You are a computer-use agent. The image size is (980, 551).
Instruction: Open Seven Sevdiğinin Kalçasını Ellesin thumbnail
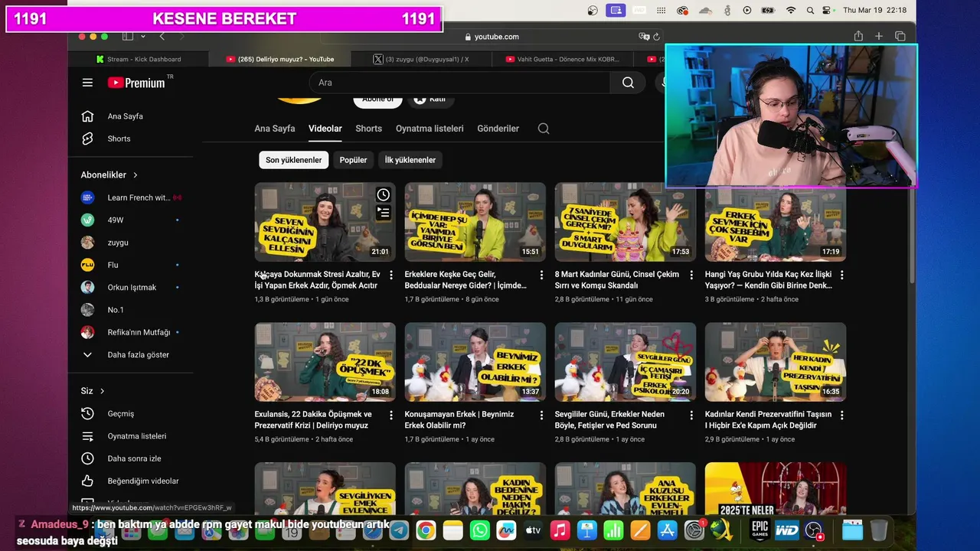coord(325,222)
